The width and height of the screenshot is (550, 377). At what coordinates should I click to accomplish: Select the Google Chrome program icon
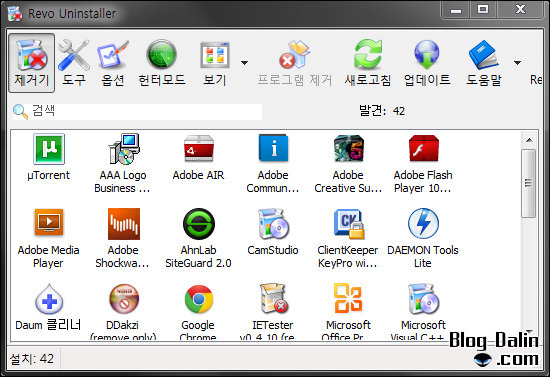[x=199, y=299]
